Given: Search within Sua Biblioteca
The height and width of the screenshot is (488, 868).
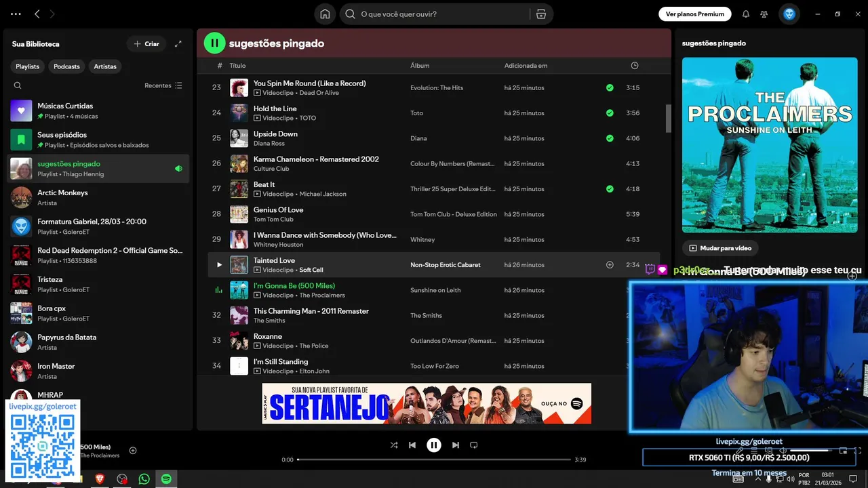Looking at the screenshot, I should point(18,85).
